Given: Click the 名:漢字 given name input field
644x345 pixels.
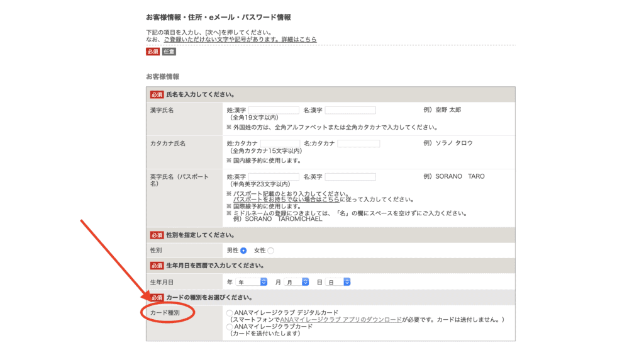Looking at the screenshot, I should click(x=350, y=110).
